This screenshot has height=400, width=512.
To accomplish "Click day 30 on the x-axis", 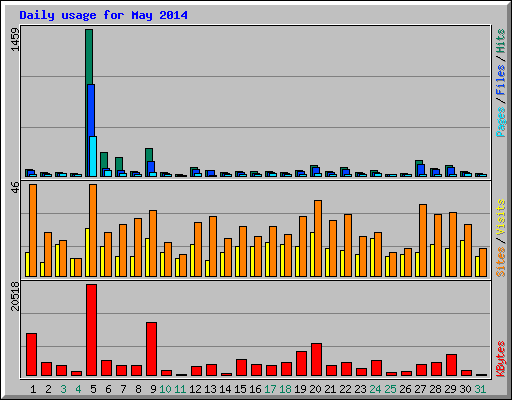I will tap(465, 389).
